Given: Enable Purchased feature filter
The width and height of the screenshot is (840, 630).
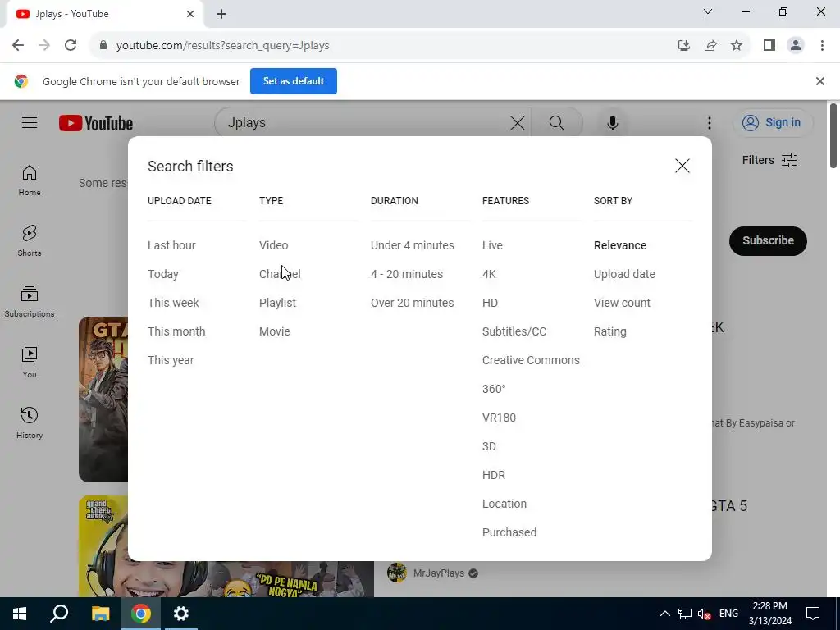Looking at the screenshot, I should click(x=509, y=532).
